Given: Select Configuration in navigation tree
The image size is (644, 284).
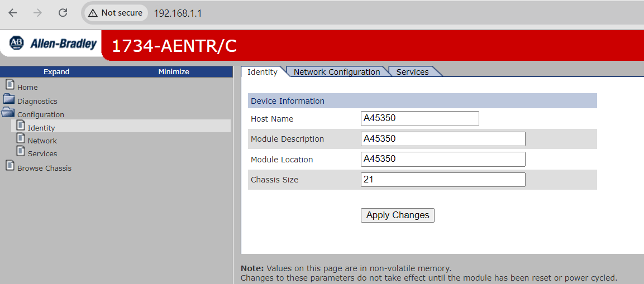Looking at the screenshot, I should coord(41,115).
